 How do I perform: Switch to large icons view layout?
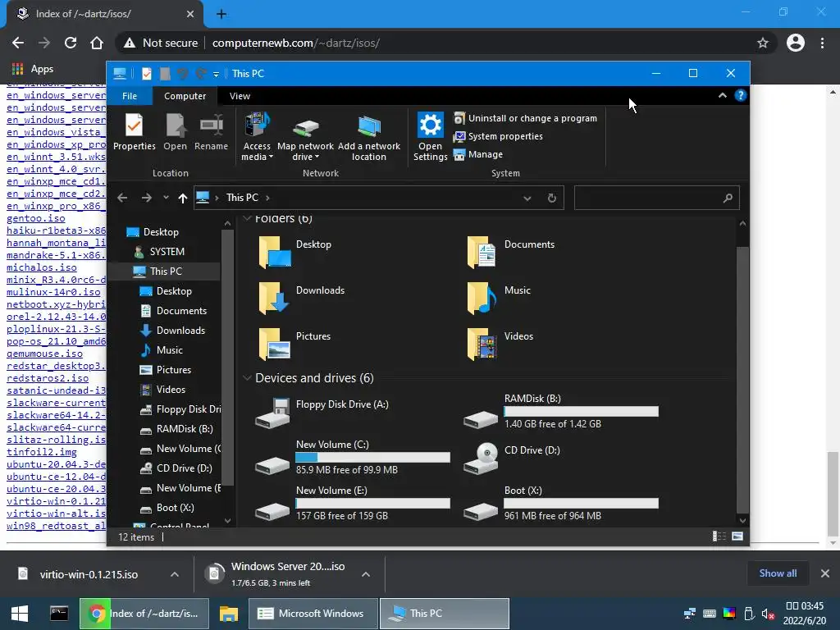click(737, 536)
